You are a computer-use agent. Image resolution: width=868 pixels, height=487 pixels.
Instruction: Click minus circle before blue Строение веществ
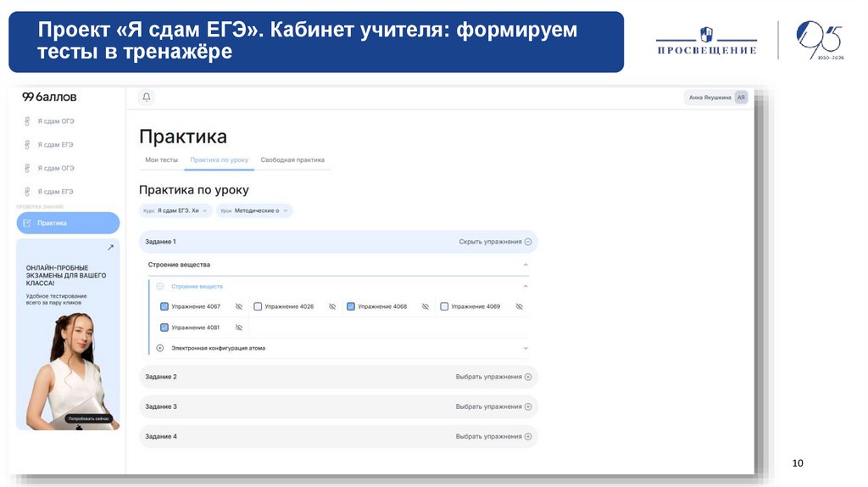coord(160,287)
